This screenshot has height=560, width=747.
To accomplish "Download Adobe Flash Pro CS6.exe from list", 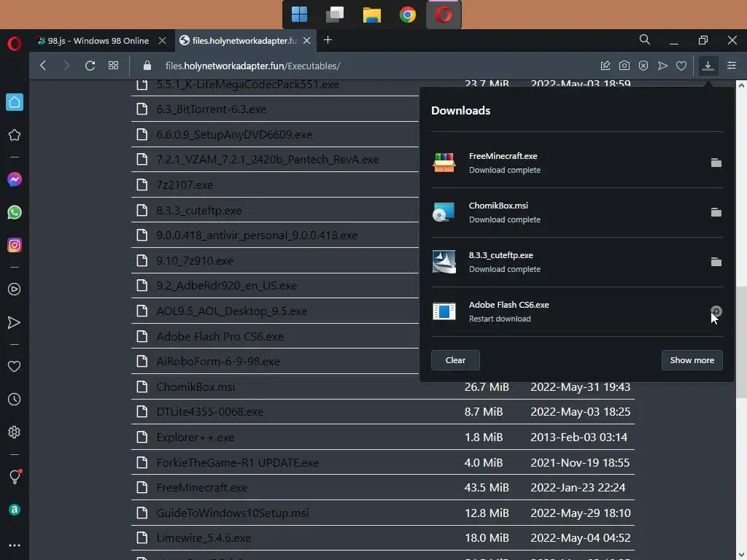I will [220, 336].
